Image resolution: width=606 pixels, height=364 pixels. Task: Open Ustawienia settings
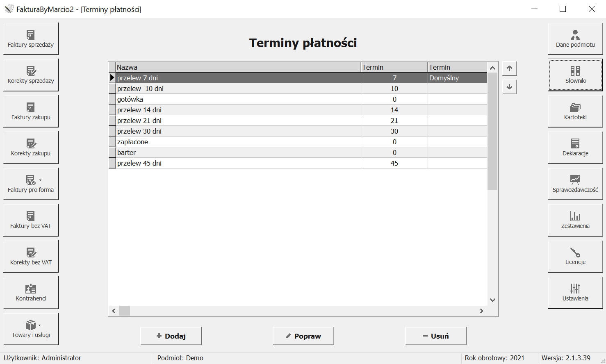point(575,292)
